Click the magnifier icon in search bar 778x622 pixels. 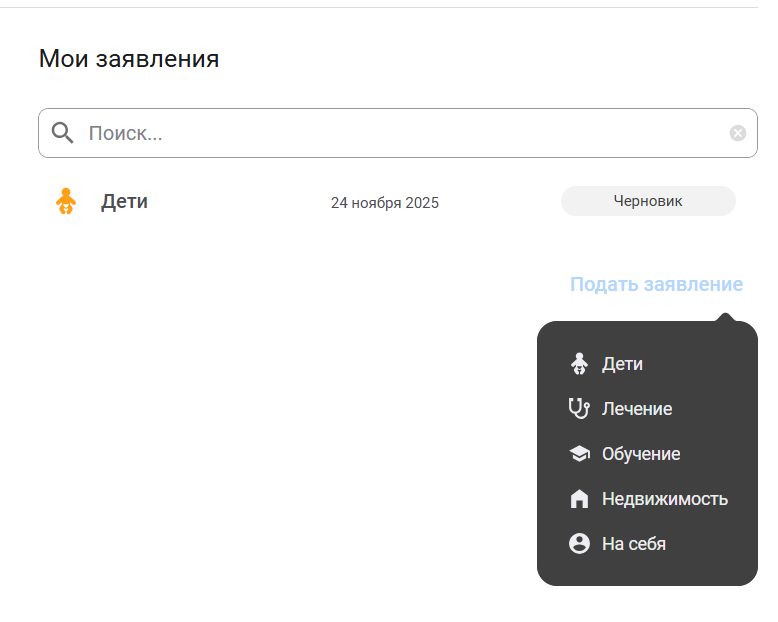[x=63, y=133]
